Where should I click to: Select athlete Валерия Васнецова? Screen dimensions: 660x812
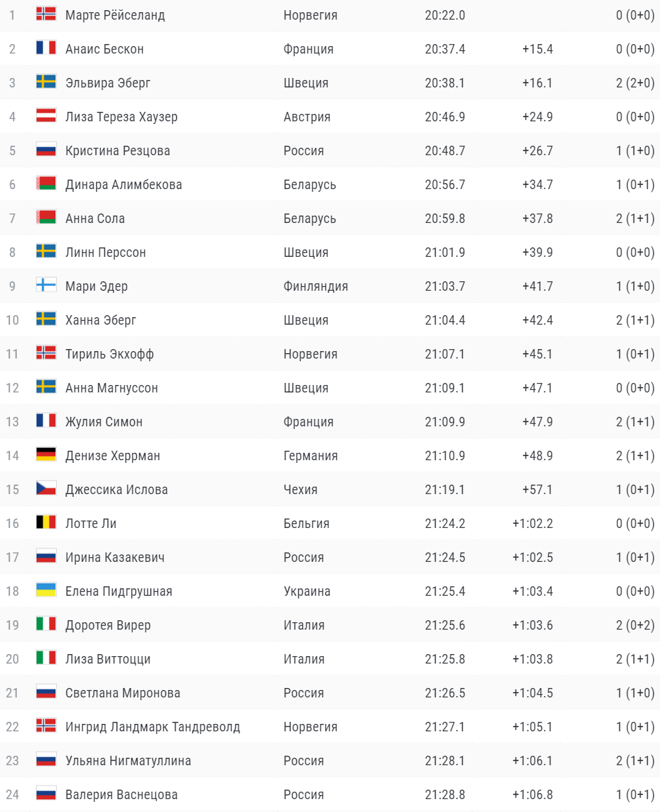click(x=121, y=794)
